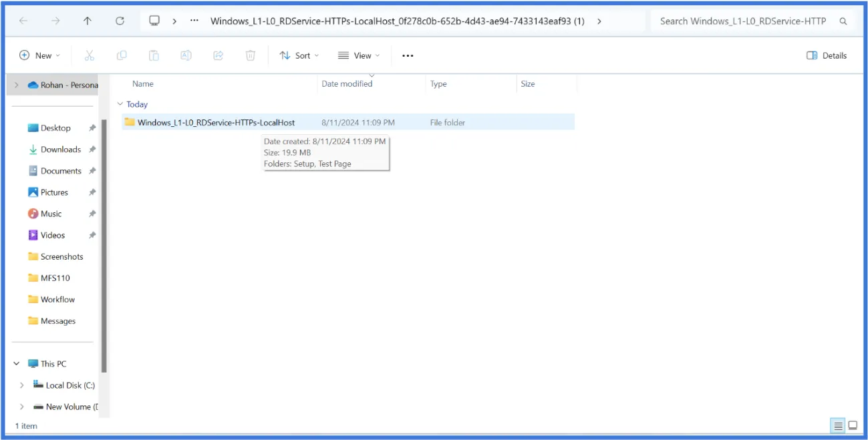Click the Copy icon in toolbar

click(x=122, y=55)
